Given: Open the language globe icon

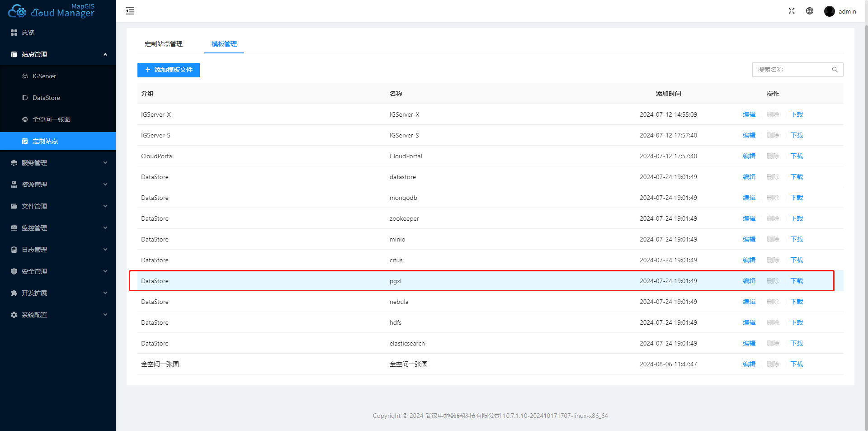Looking at the screenshot, I should (810, 11).
